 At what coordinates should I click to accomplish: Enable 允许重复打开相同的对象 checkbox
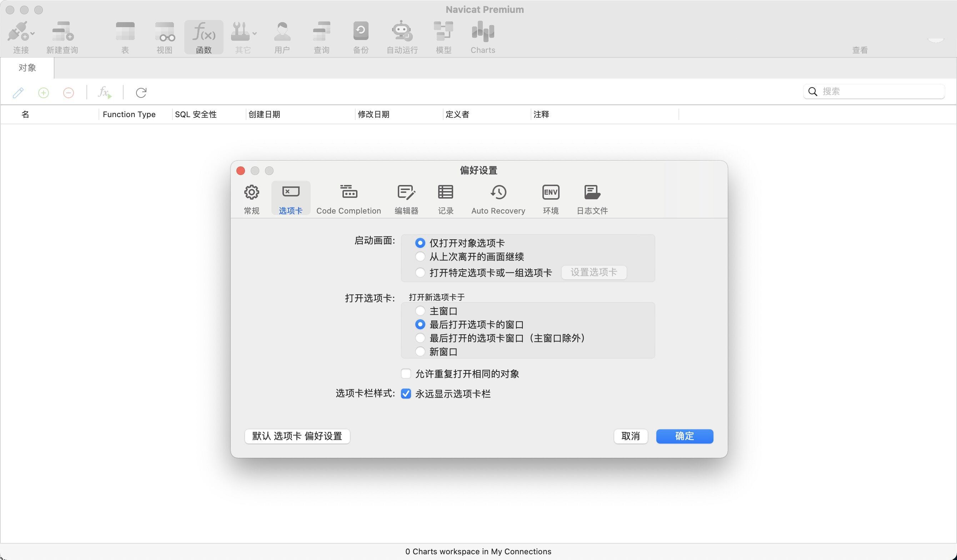(406, 374)
